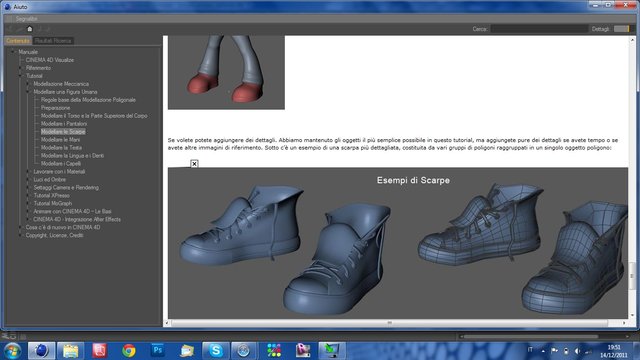
Task: Collapse the Manuale tree node
Action: [13, 52]
